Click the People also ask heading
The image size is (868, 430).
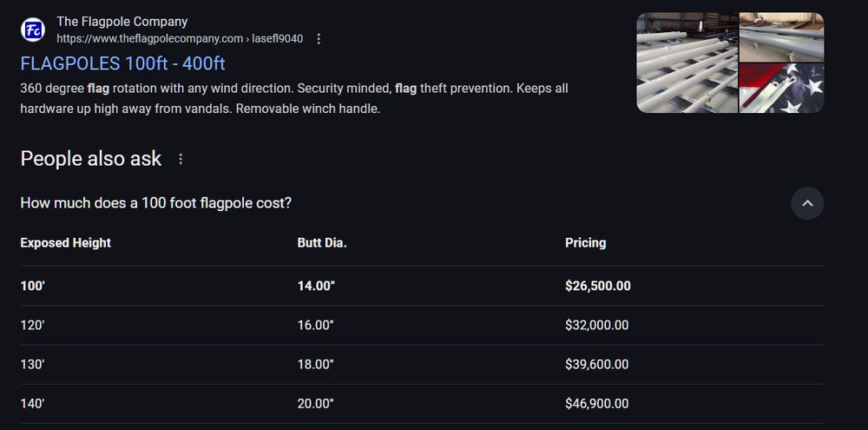(x=90, y=159)
